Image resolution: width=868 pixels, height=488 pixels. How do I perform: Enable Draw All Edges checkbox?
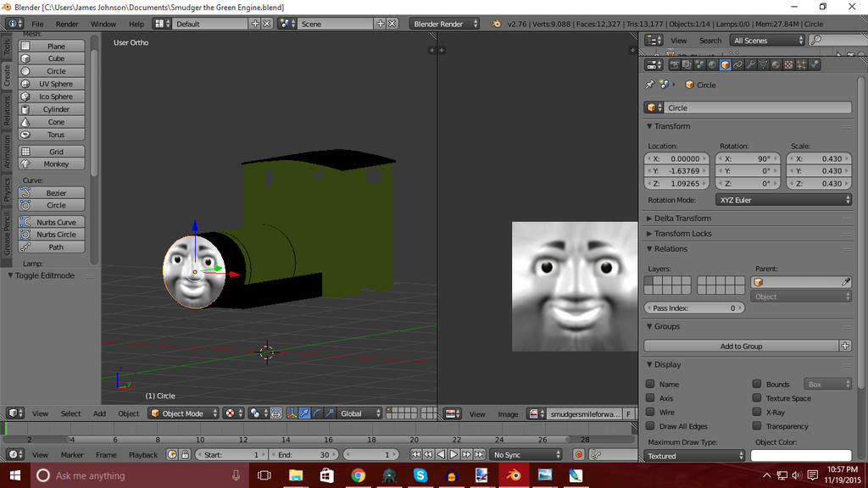coord(650,426)
